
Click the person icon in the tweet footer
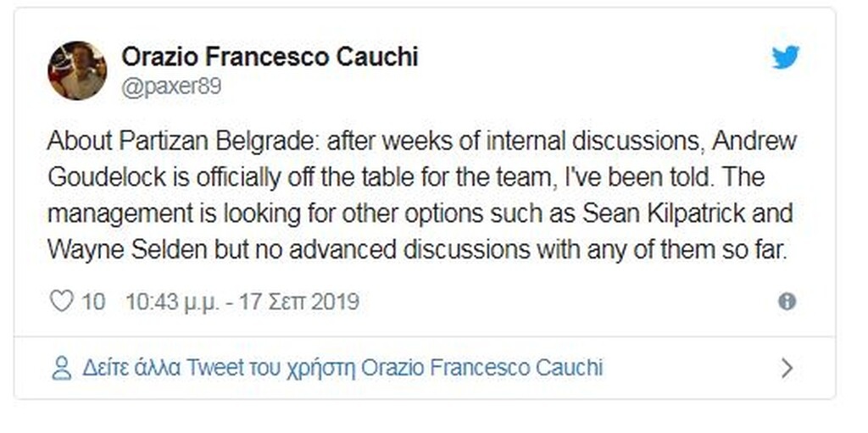tap(61, 368)
